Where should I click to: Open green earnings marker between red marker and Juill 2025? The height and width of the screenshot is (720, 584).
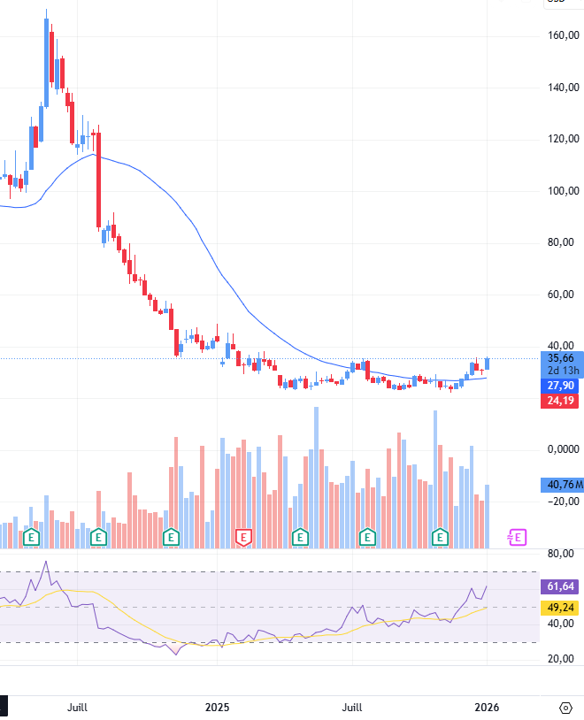point(300,537)
